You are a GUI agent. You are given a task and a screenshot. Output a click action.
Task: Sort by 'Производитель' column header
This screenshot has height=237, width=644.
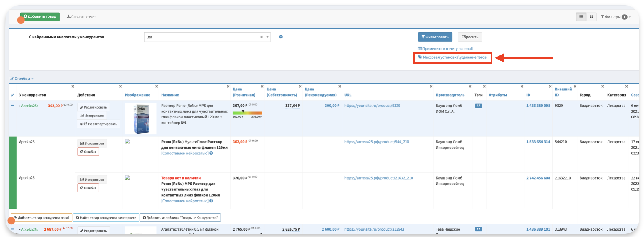click(450, 95)
